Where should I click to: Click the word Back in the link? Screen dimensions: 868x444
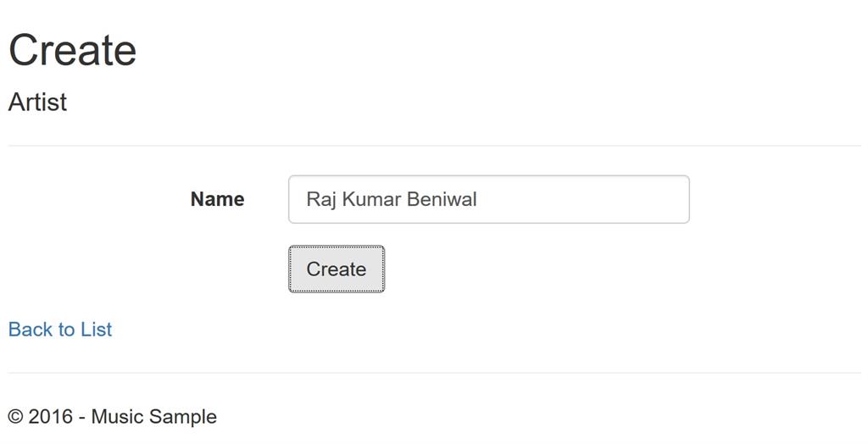click(x=30, y=330)
